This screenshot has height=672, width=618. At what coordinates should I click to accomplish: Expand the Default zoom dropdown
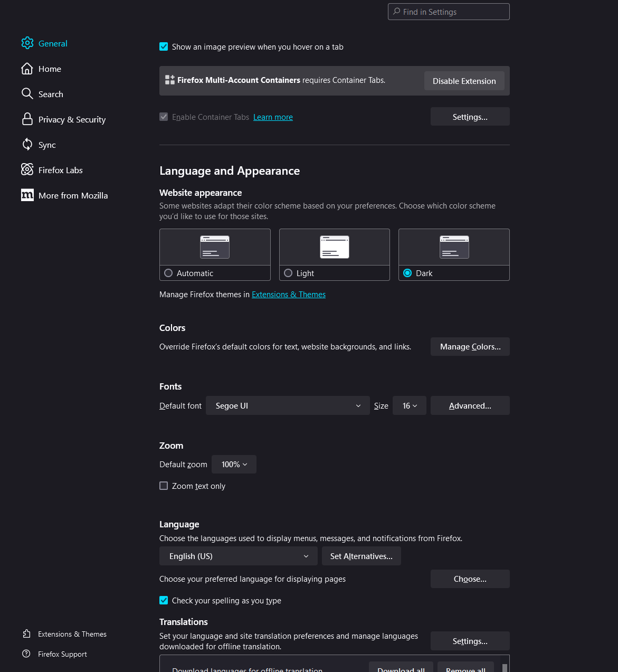point(234,465)
